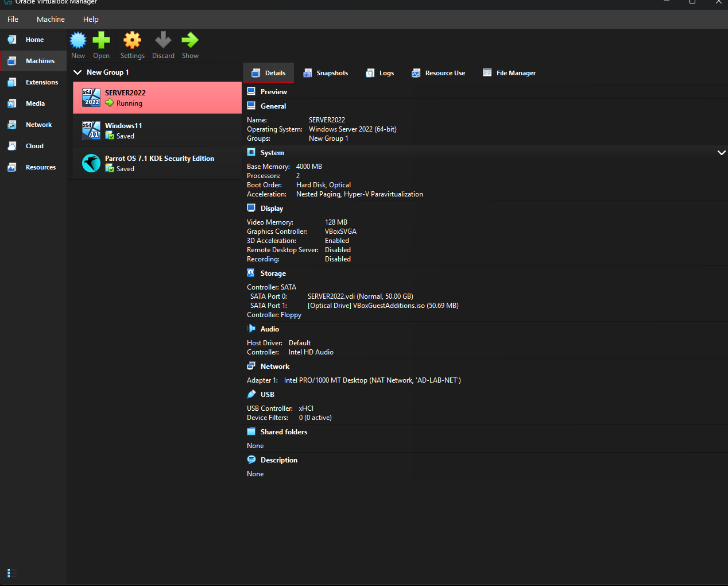Click the USB section plug icon
The height and width of the screenshot is (586, 728).
(x=251, y=394)
